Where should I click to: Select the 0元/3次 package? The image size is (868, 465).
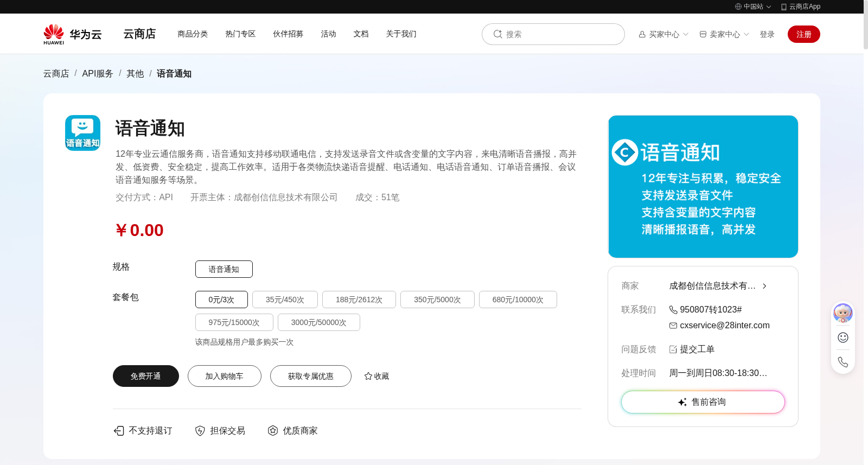221,300
